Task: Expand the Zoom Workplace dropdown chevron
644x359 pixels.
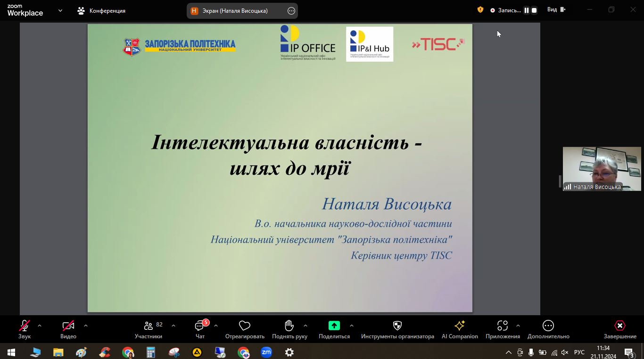Action: point(60,10)
